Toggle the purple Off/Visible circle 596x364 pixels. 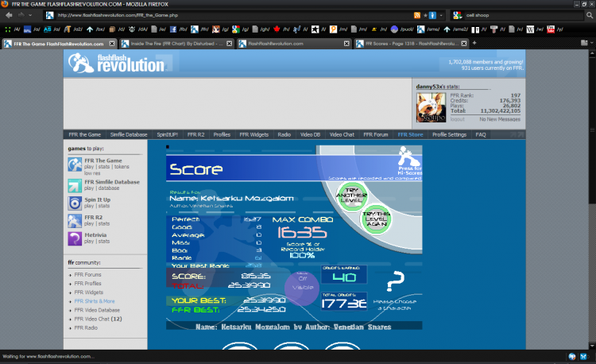point(302,288)
